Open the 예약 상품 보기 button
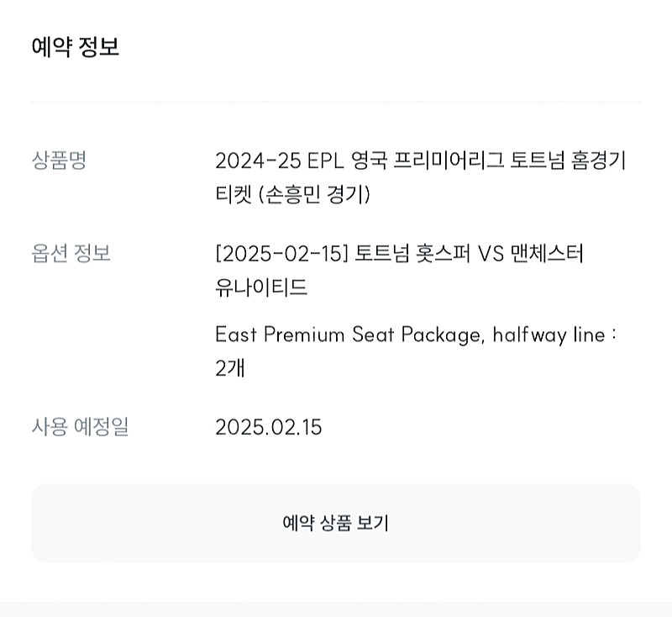 point(335,523)
